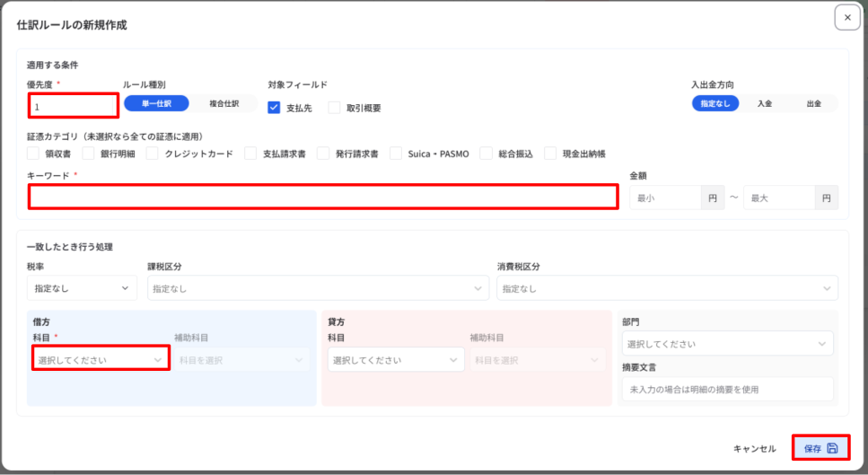Viewport: 868px width, 475px height.
Task: Expand the 部門 dropdown
Action: tap(727, 344)
